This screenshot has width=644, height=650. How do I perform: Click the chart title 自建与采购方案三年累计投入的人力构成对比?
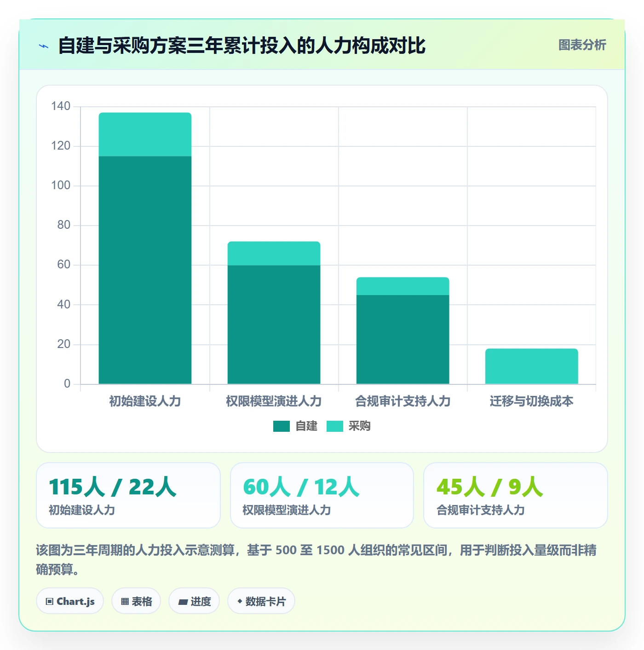point(242,46)
